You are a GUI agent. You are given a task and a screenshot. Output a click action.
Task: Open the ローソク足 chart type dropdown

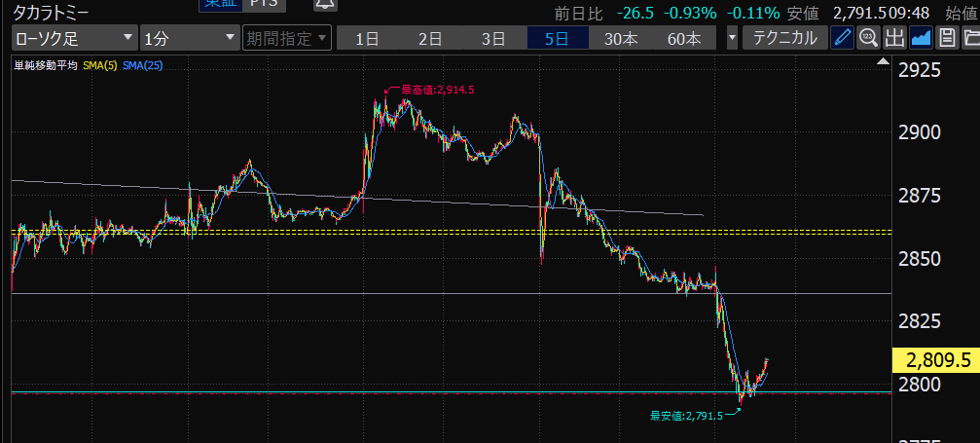[74, 39]
